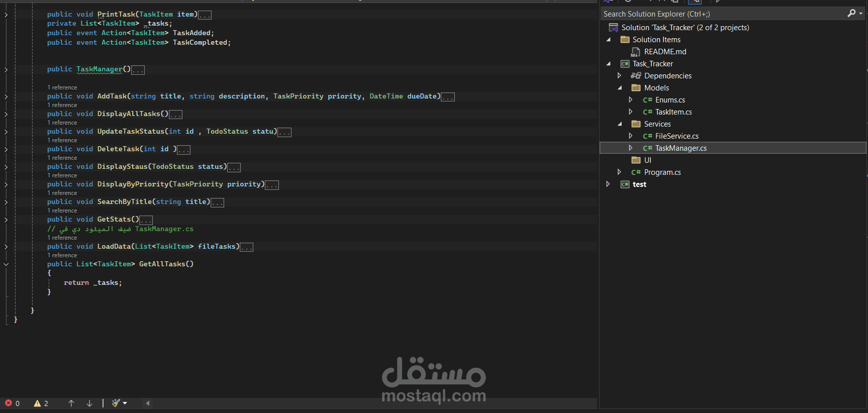Viewport: 868px width, 413px height.
Task: Click the yellow warning triangle icon
Action: click(37, 403)
